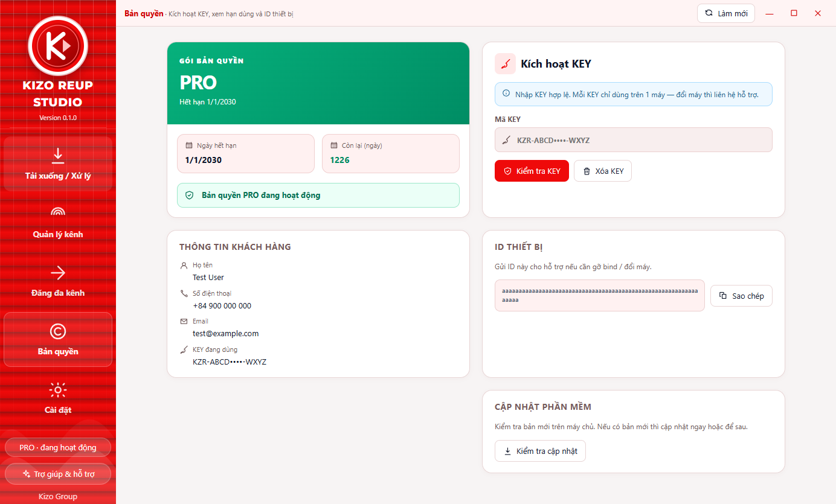Click the PRO · đang hoạt động badge

(58, 448)
